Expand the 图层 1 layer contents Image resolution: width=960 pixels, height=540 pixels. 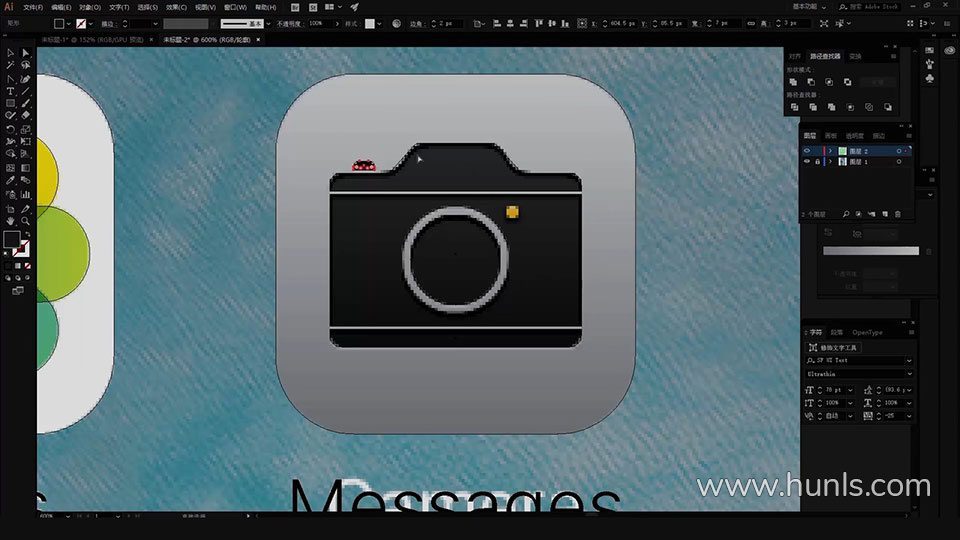(x=830, y=162)
